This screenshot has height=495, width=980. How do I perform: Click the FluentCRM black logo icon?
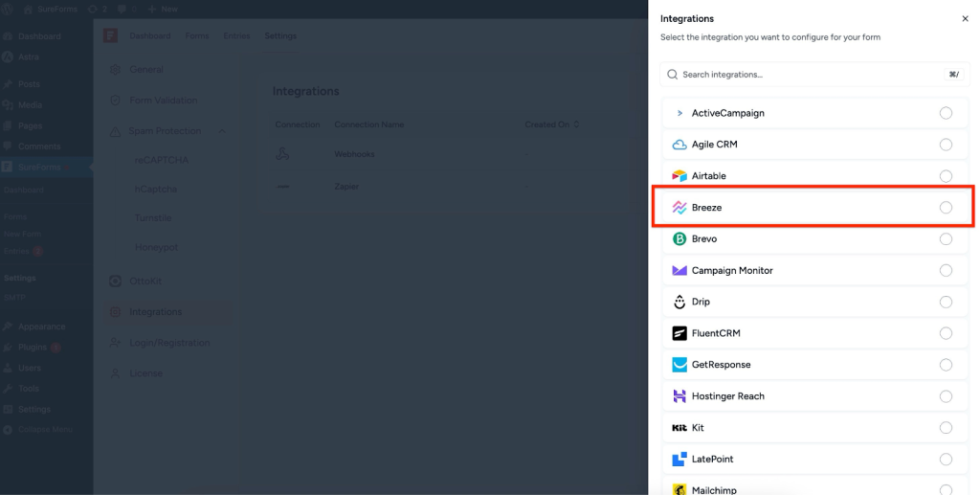[679, 333]
